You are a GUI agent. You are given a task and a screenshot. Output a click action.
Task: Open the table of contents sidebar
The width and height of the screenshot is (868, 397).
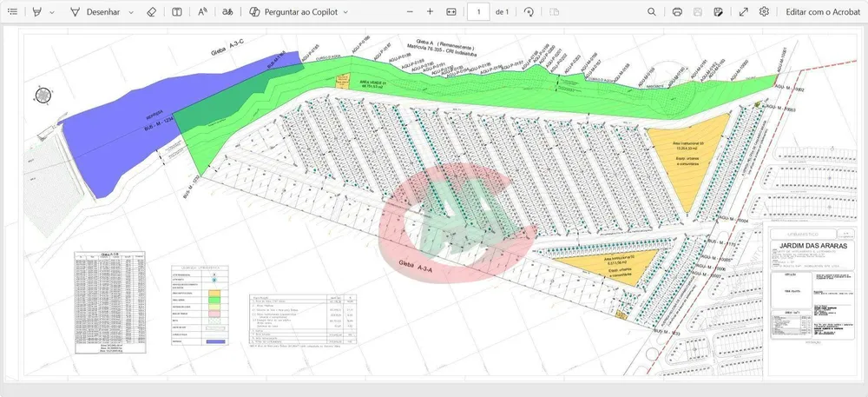coord(12,11)
